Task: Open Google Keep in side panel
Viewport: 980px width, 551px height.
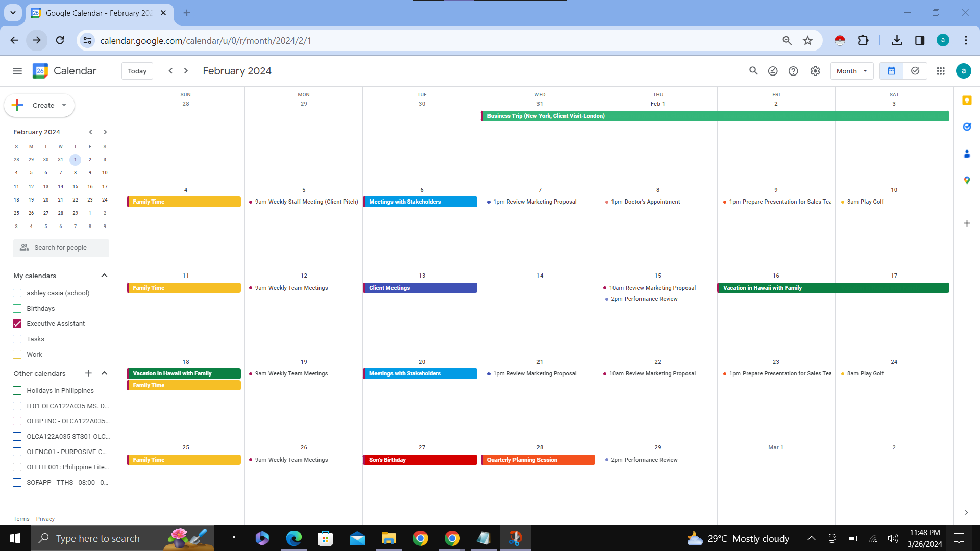Action: pyautogui.click(x=967, y=101)
